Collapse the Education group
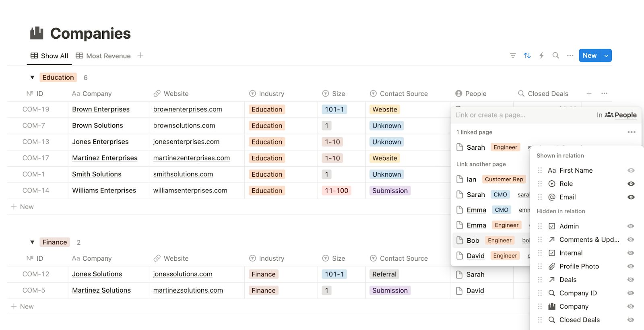This screenshot has width=644, height=330. click(x=32, y=77)
